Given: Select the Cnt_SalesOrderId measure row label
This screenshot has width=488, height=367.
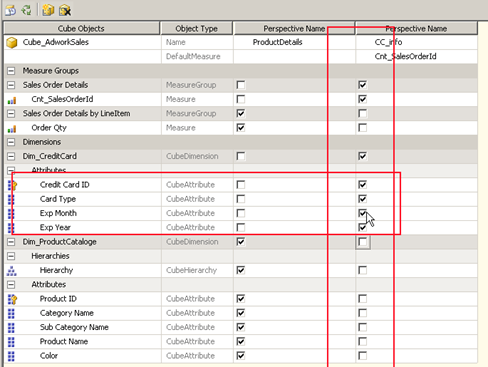Looking at the screenshot, I should tap(62, 99).
